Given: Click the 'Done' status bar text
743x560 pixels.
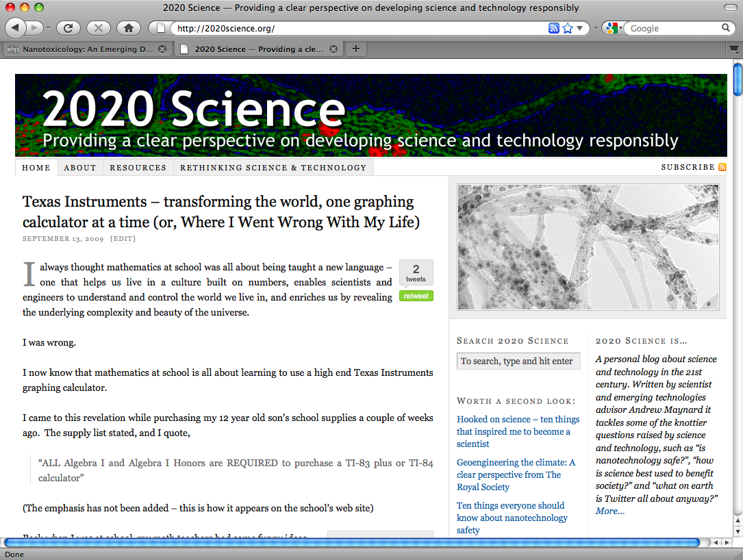Looking at the screenshot, I should pyautogui.click(x=14, y=555).
